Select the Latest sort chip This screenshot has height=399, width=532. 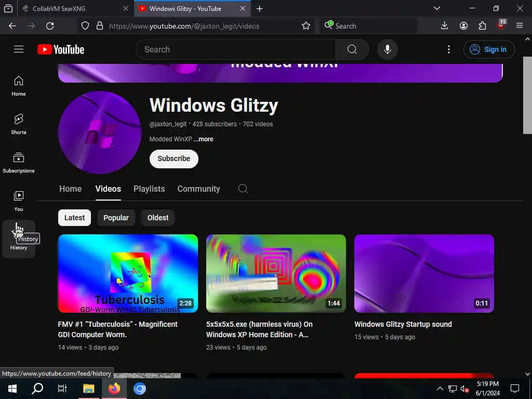(74, 218)
